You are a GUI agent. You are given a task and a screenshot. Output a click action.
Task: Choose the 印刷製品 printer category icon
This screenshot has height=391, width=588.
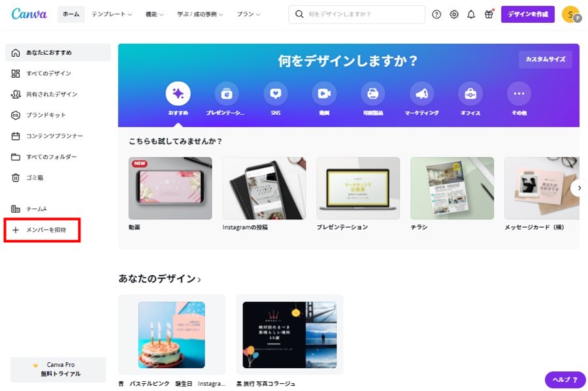[x=373, y=93]
